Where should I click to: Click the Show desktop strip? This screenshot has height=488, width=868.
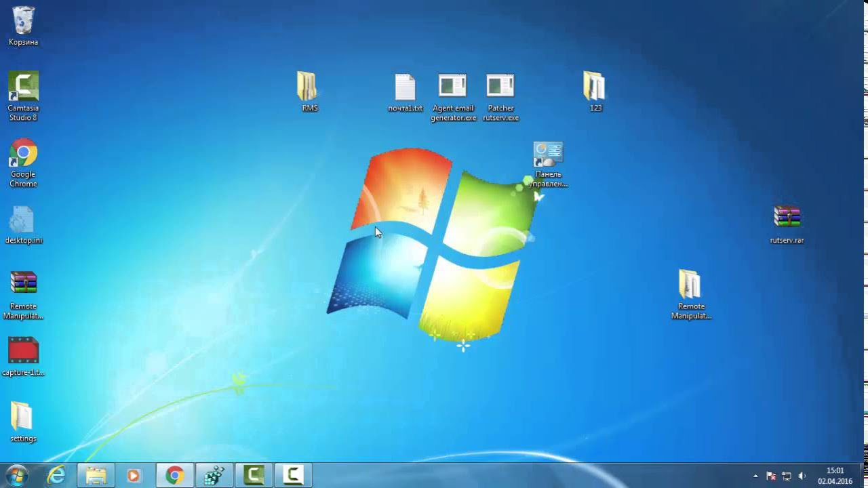[x=863, y=476]
